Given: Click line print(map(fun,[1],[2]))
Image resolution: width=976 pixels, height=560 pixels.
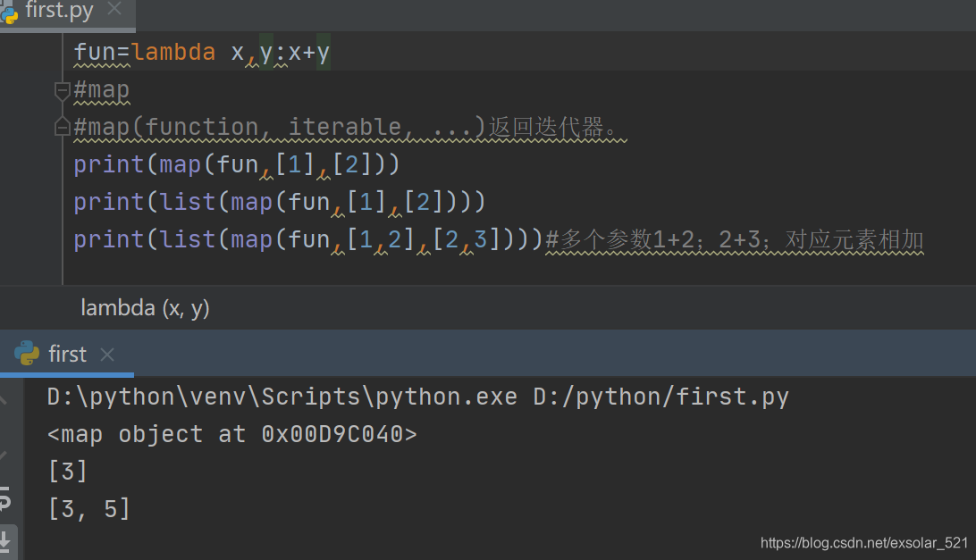Looking at the screenshot, I should click(237, 165).
